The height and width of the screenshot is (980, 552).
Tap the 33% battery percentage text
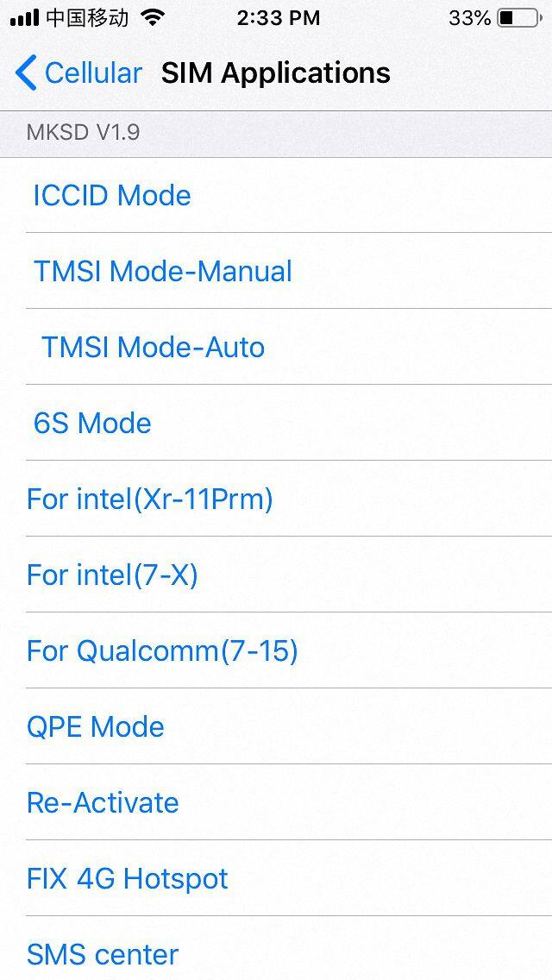(469, 17)
